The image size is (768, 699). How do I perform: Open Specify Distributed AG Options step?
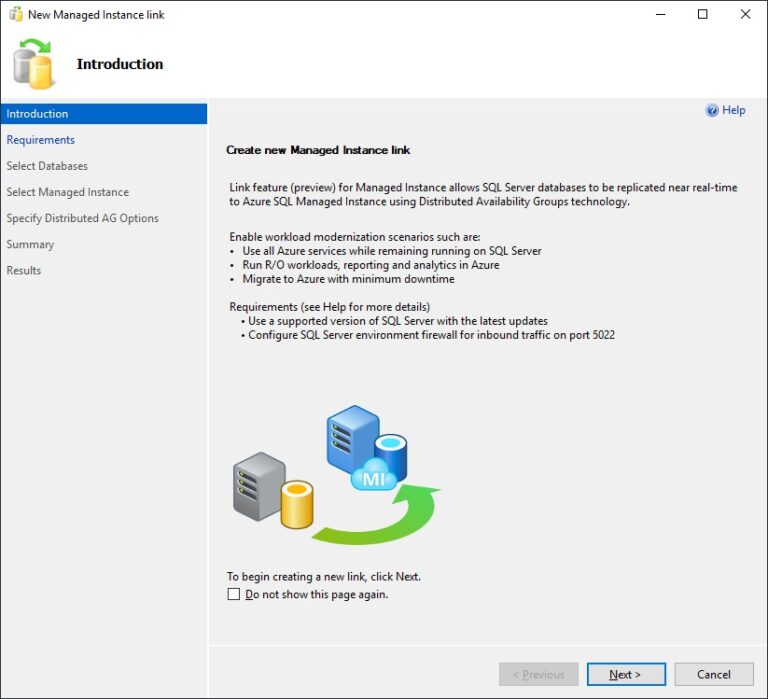[x=82, y=218]
